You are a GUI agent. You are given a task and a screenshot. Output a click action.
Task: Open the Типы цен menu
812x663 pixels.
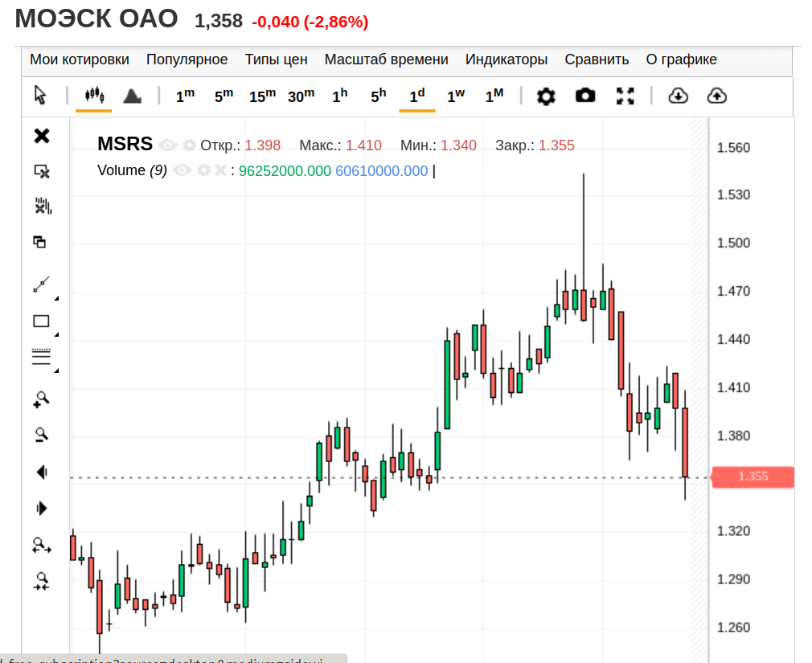276,59
